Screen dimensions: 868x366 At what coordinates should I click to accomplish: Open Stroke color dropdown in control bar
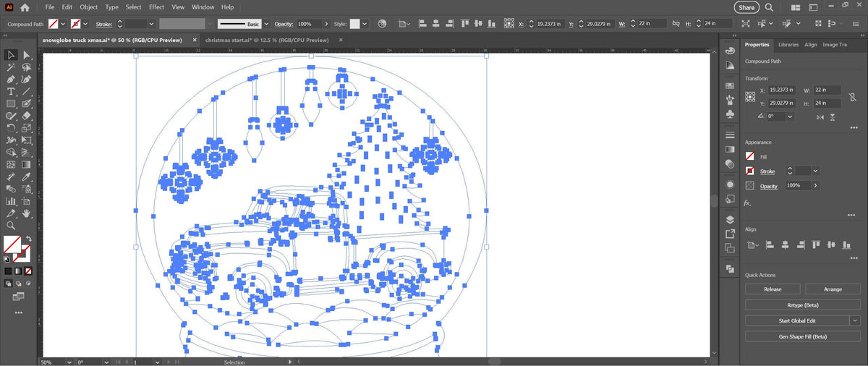(87, 24)
